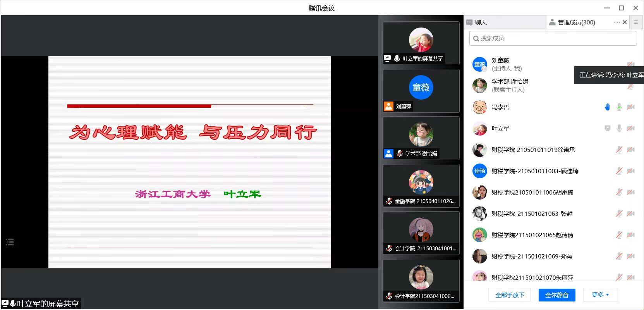Screen dimensions: 644x310
Task: Click the blue co-host badge on 学术部 谢怡娟 tile
Action: point(388,153)
